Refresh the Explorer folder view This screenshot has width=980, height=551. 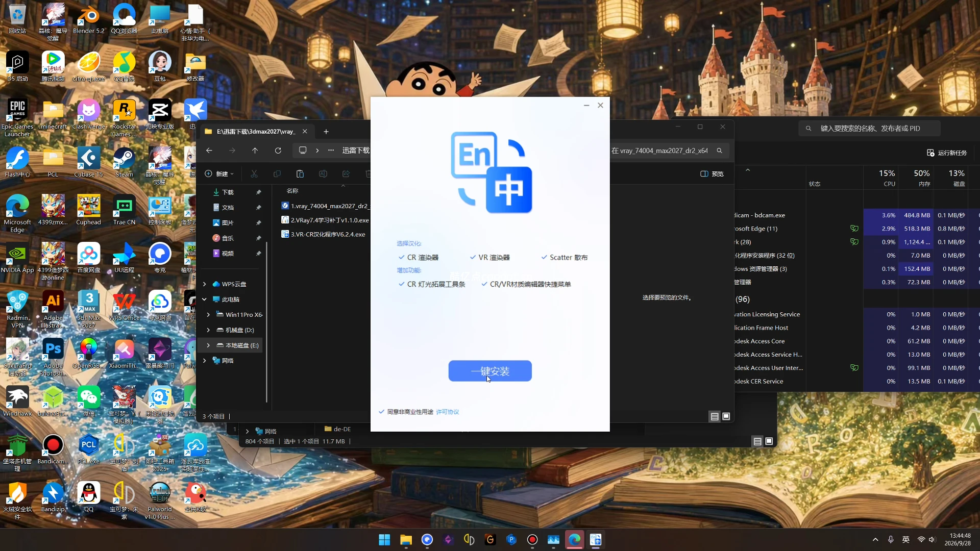(278, 151)
